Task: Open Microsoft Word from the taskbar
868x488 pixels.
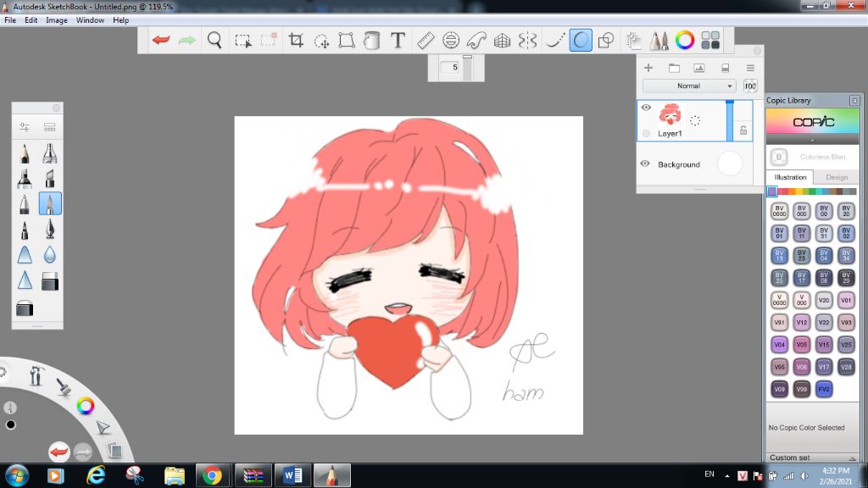Action: click(x=292, y=475)
